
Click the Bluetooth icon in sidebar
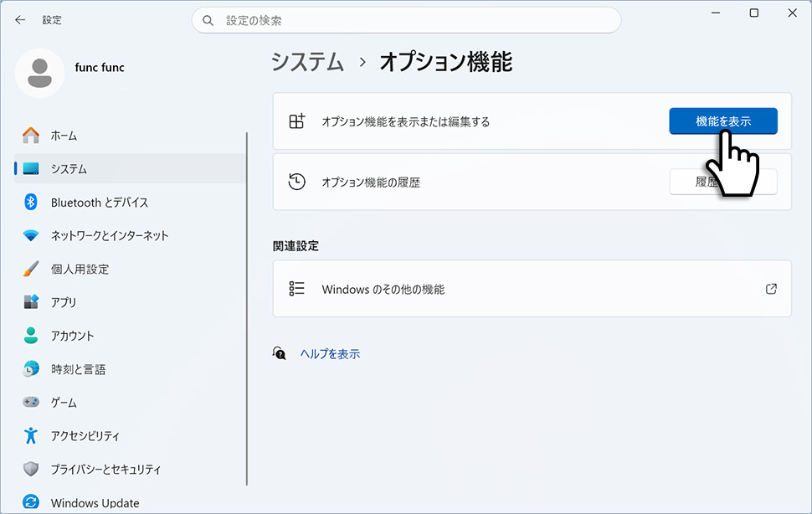[31, 202]
